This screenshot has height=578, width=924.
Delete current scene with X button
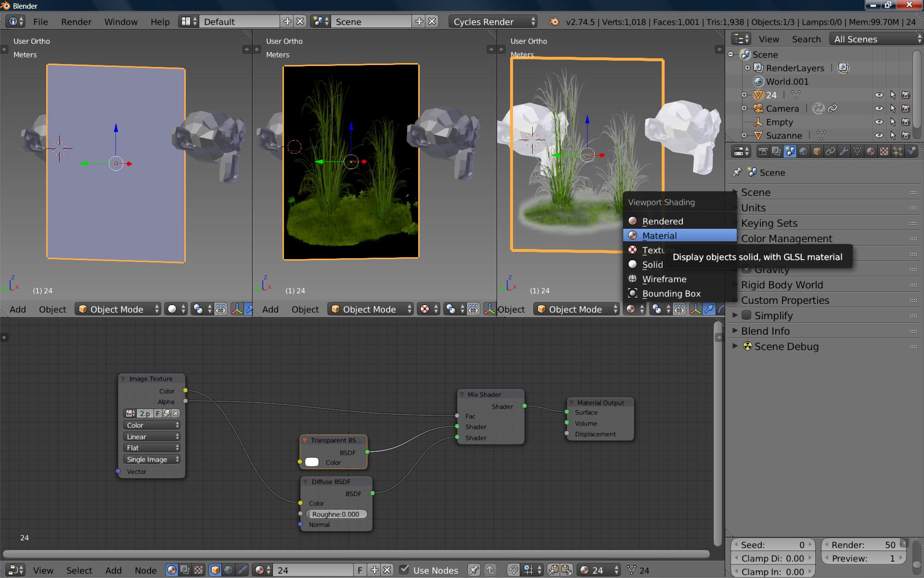(432, 22)
